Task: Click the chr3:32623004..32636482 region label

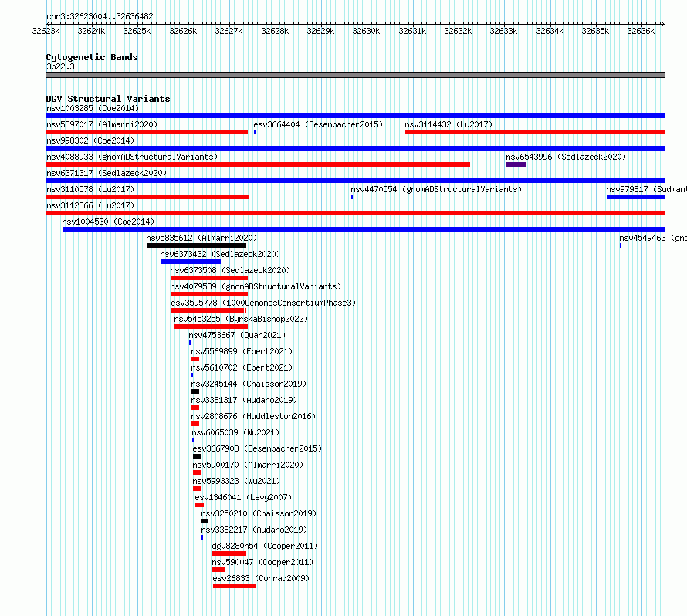Action: tap(100, 16)
